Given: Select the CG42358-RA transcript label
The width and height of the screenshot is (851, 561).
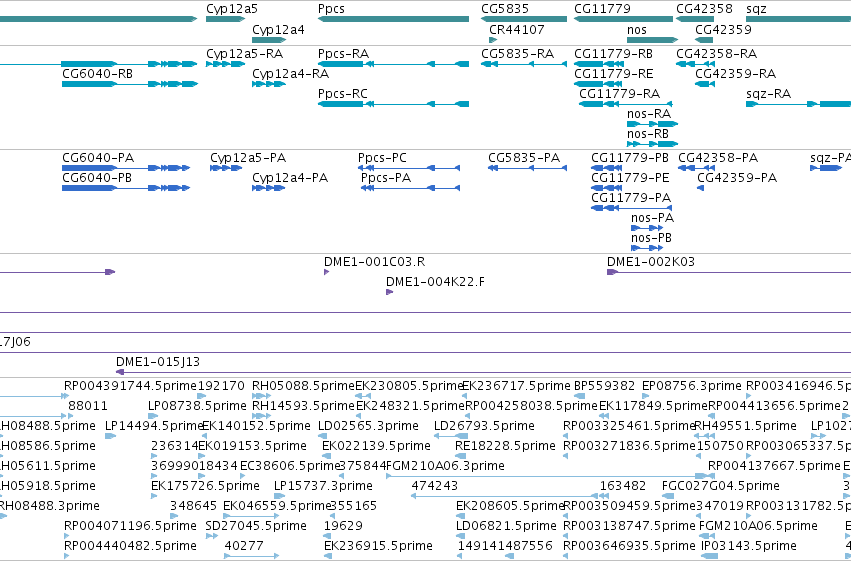Looking at the screenshot, I should (x=716, y=54).
